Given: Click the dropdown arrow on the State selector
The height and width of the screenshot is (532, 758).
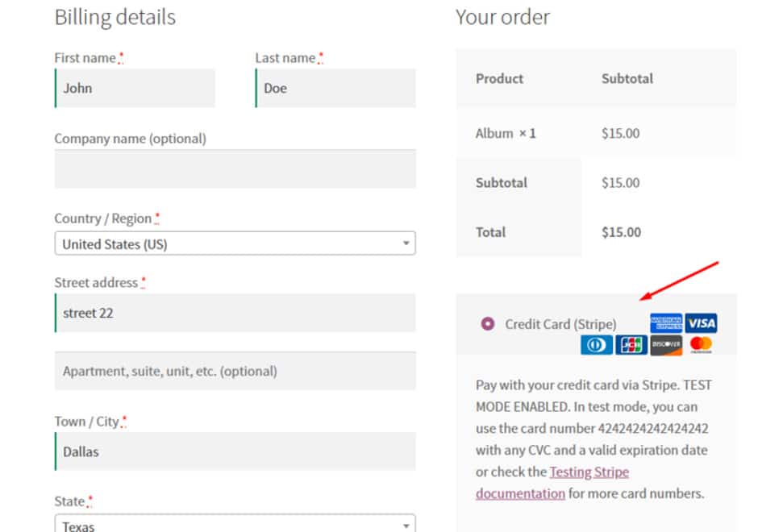Looking at the screenshot, I should click(x=407, y=526).
